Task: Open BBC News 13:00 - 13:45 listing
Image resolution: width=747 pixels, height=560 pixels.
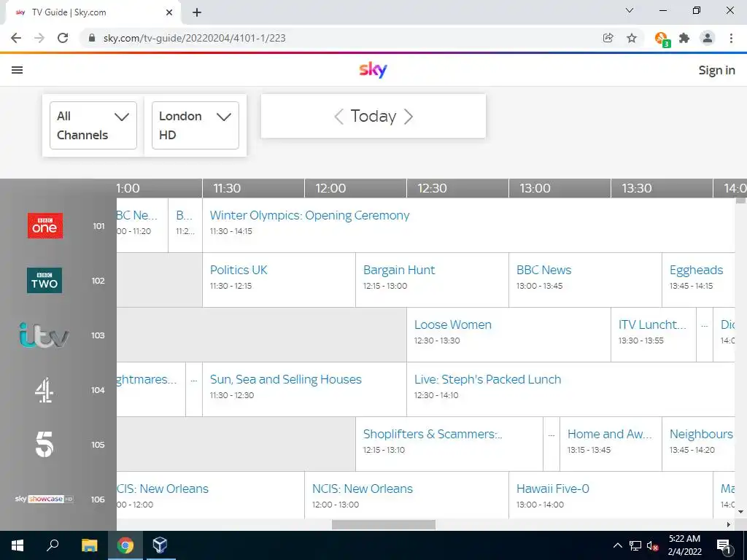Action: (586, 280)
